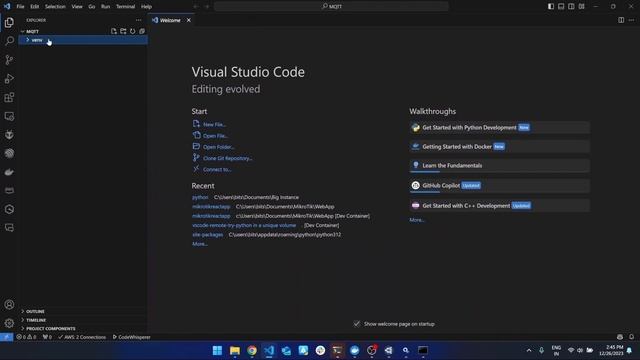
Task: Uncheck Show welcome page on startup
Action: click(356, 324)
